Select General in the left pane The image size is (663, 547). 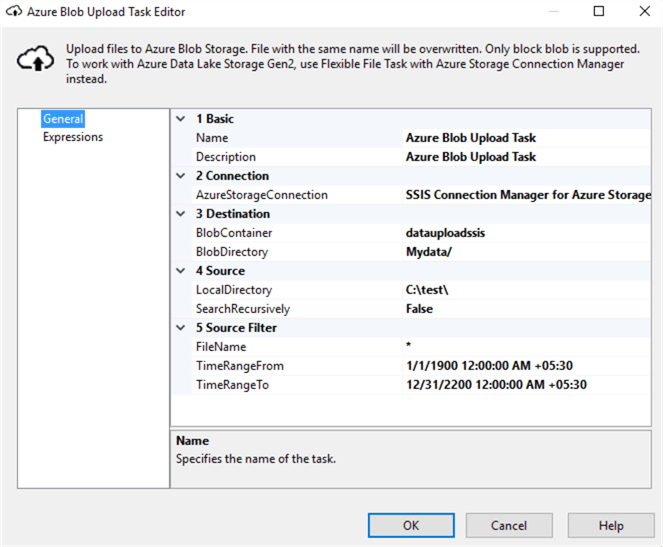tap(62, 119)
